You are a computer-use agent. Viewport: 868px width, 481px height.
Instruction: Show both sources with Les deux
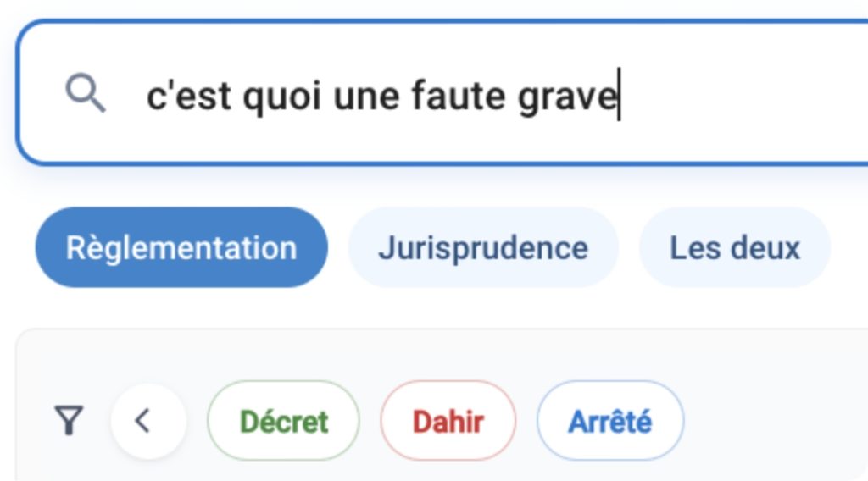735,248
